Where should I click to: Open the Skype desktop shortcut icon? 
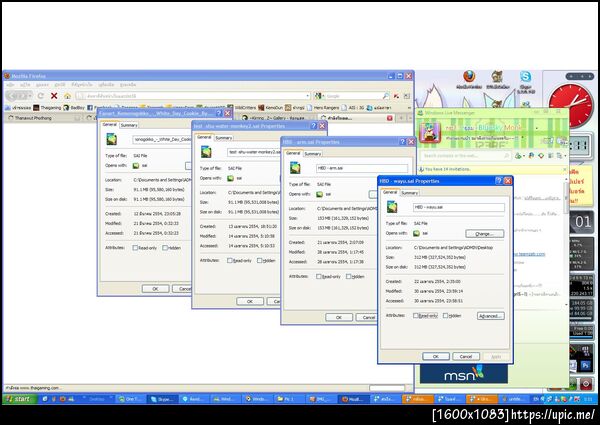coord(525,81)
